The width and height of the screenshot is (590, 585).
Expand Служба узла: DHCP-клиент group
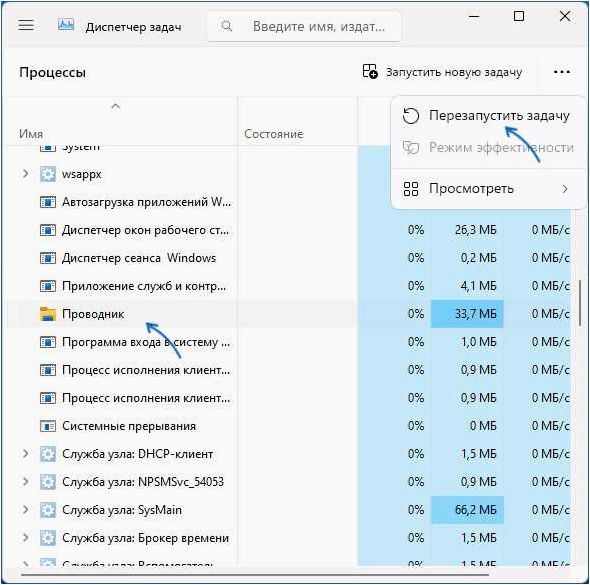[25, 454]
